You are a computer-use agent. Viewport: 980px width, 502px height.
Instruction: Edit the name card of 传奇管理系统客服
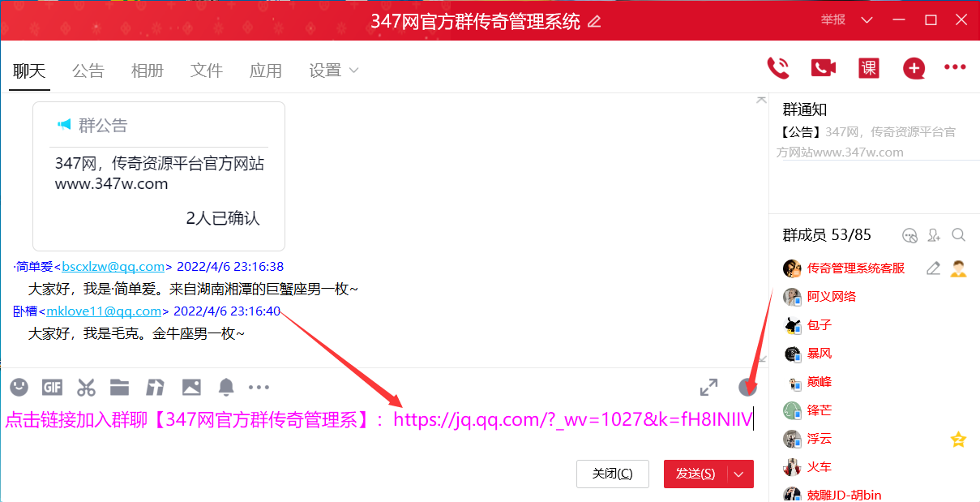(934, 268)
